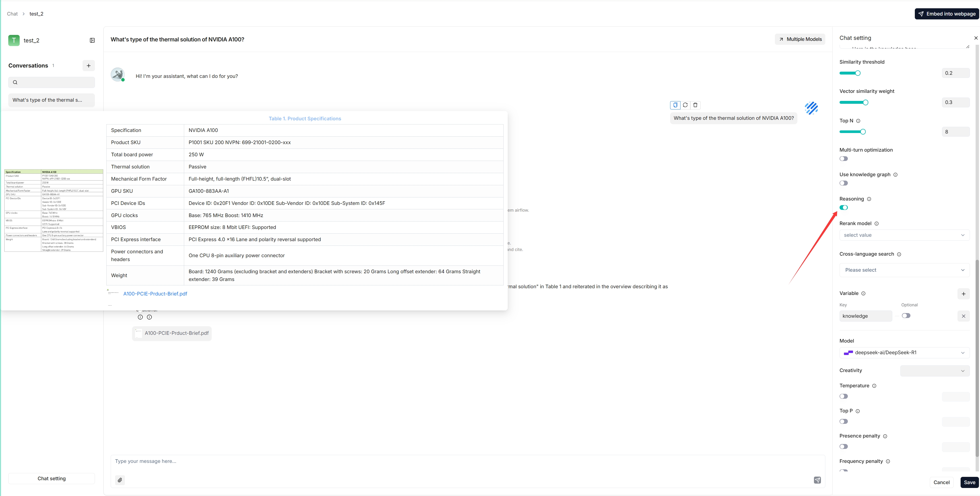This screenshot has width=980, height=496.
Task: Click the delete message trash icon
Action: click(695, 105)
